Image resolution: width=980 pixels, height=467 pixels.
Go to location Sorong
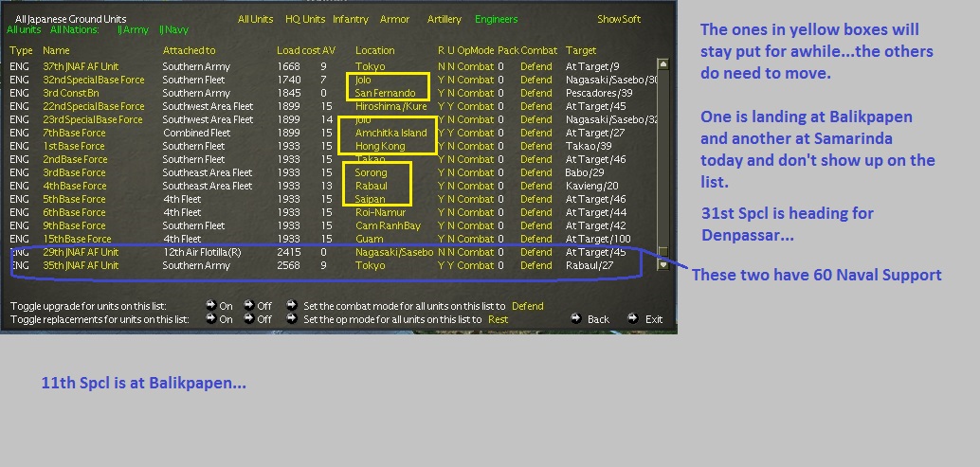pos(372,172)
